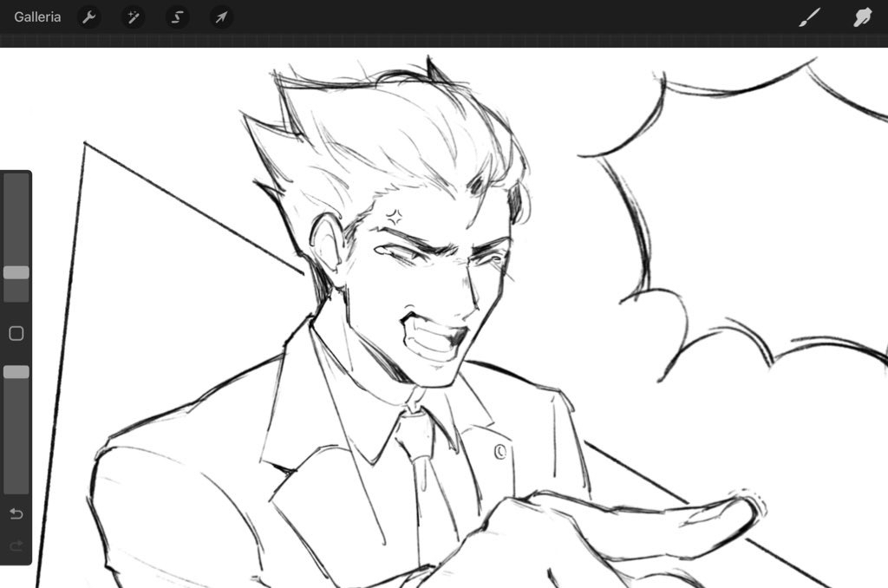
Task: Activate the Transform arrow tool
Action: tap(221, 17)
